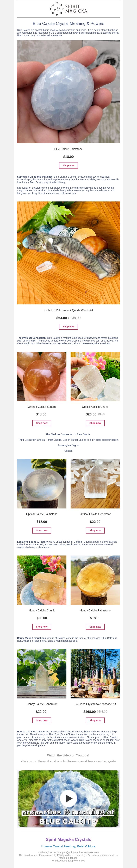Open the Crystal Kaleidoscope Kit image
The width and height of the screenshot is (137, 868).
click(x=95, y=674)
